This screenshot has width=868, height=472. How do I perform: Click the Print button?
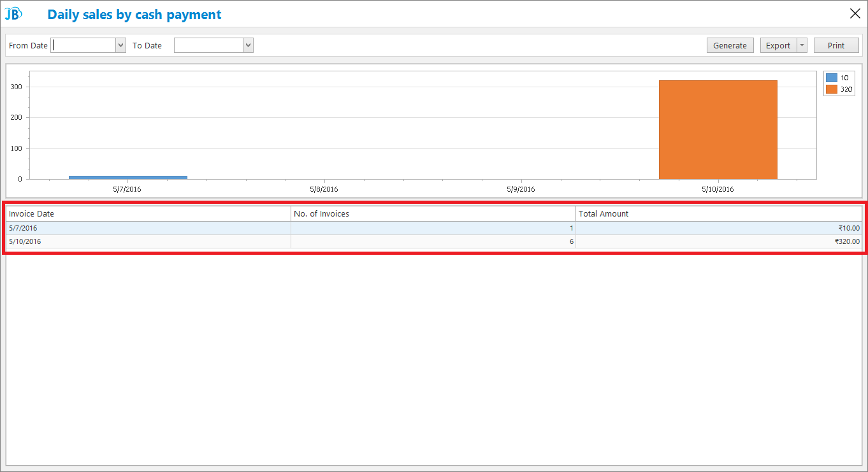click(x=836, y=45)
